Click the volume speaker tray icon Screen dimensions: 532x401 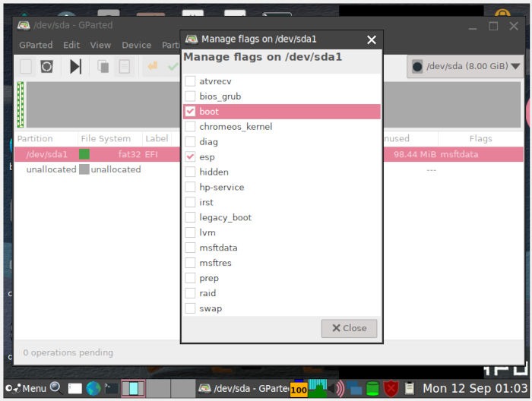point(337,388)
